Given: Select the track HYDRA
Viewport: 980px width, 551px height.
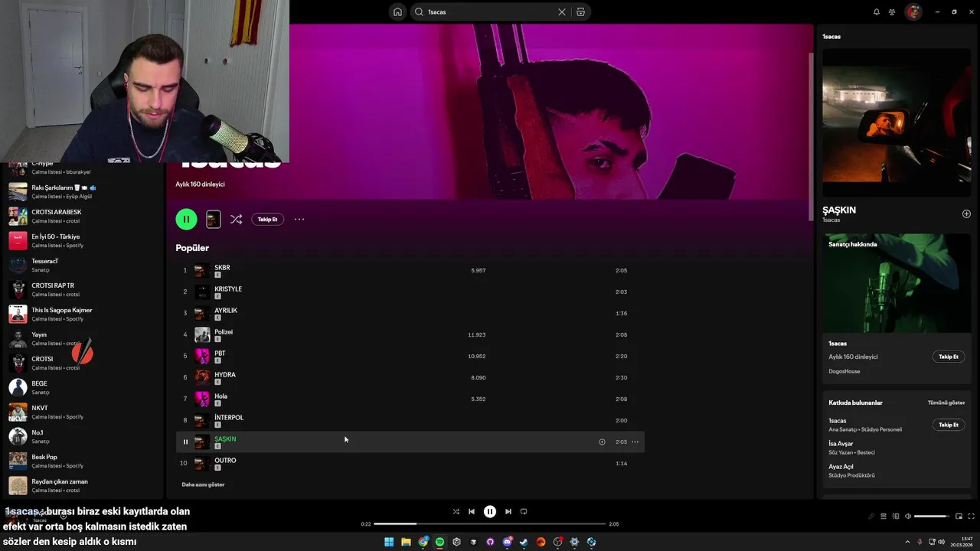Looking at the screenshot, I should [x=410, y=377].
